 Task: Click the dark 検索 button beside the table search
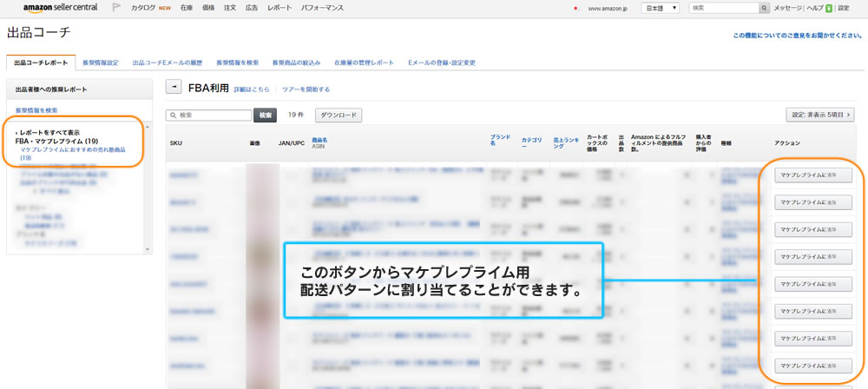click(265, 115)
